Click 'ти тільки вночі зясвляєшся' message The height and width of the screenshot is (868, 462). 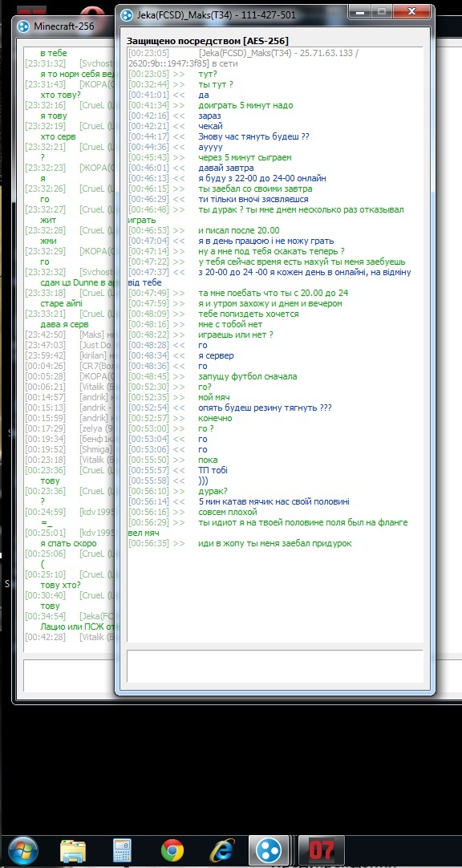coord(253,199)
